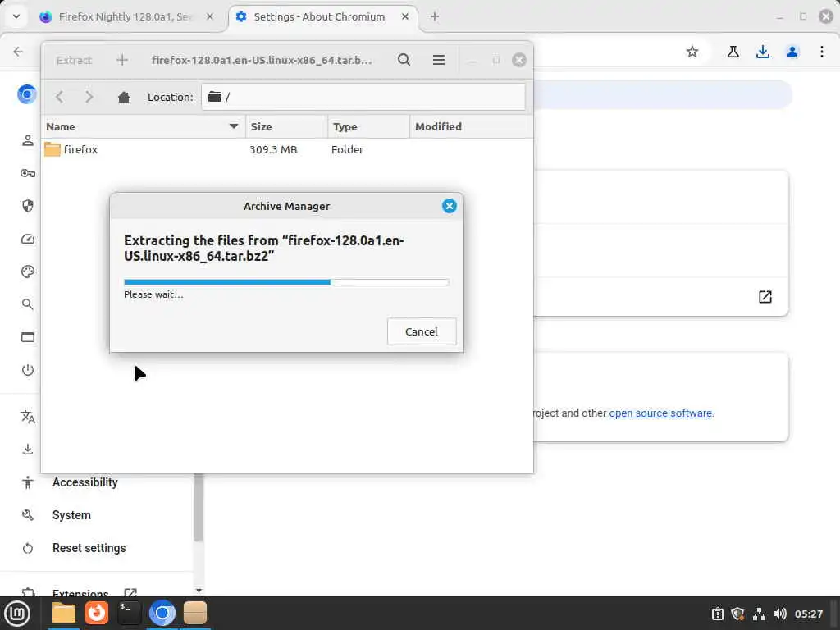840x630 pixels.
Task: Open 'You and Google' person settings icon
Action: 28,140
